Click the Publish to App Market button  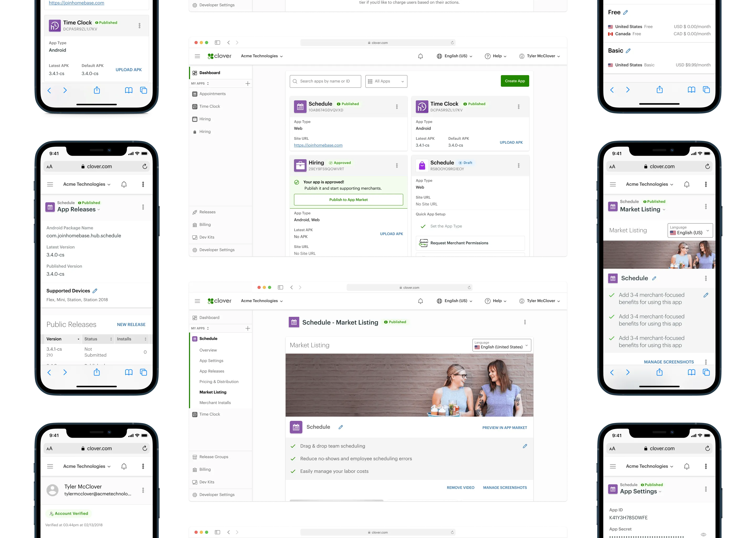click(348, 200)
